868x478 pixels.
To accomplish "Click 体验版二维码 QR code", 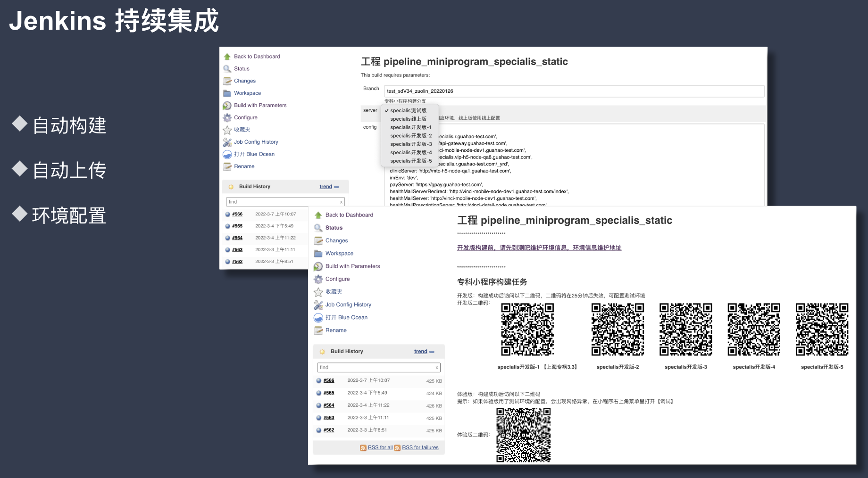I will coord(524,435).
